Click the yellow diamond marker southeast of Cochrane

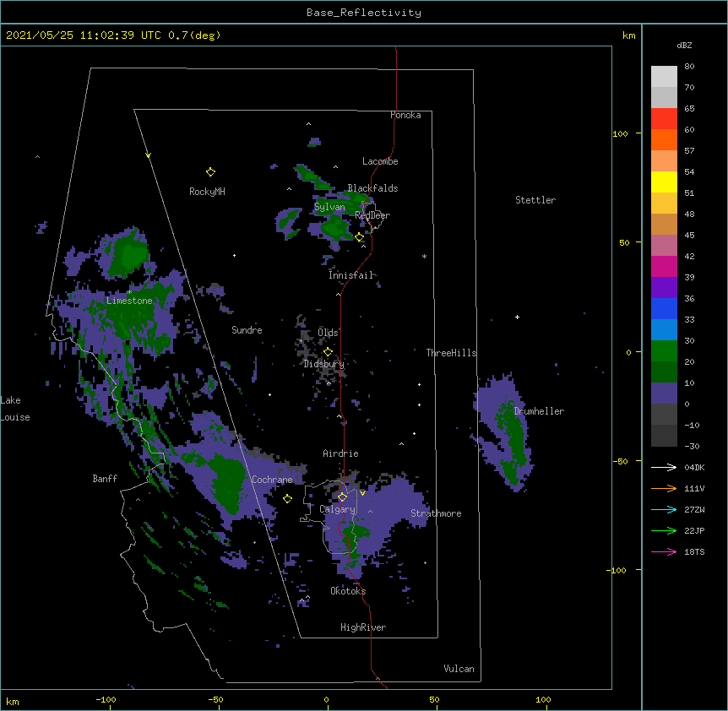(287, 498)
